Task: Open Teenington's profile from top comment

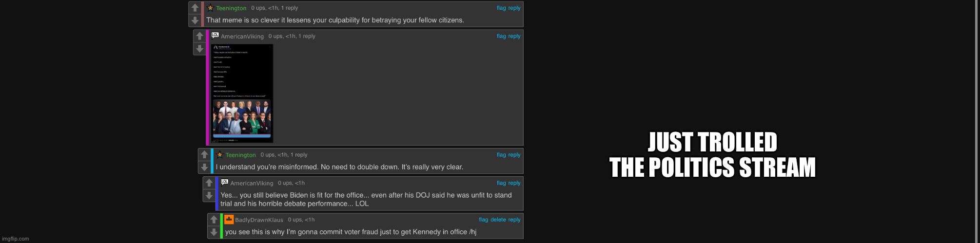Action: [231, 8]
